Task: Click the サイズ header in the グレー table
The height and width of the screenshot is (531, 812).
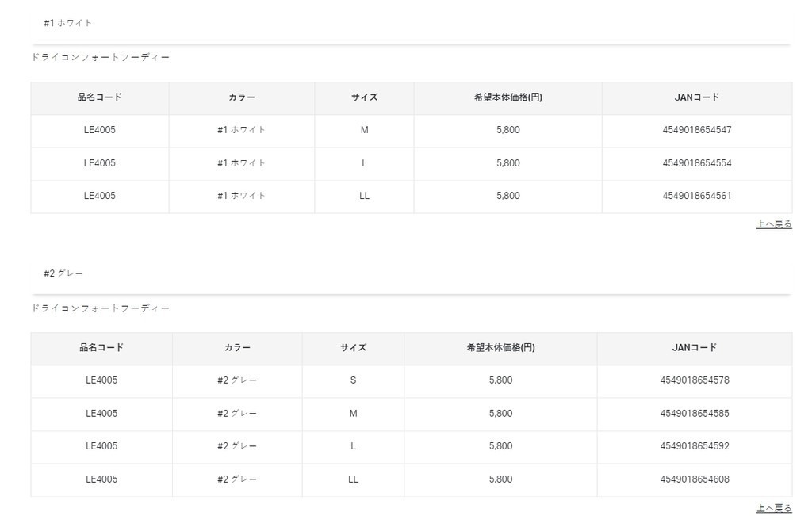Action: [x=353, y=348]
